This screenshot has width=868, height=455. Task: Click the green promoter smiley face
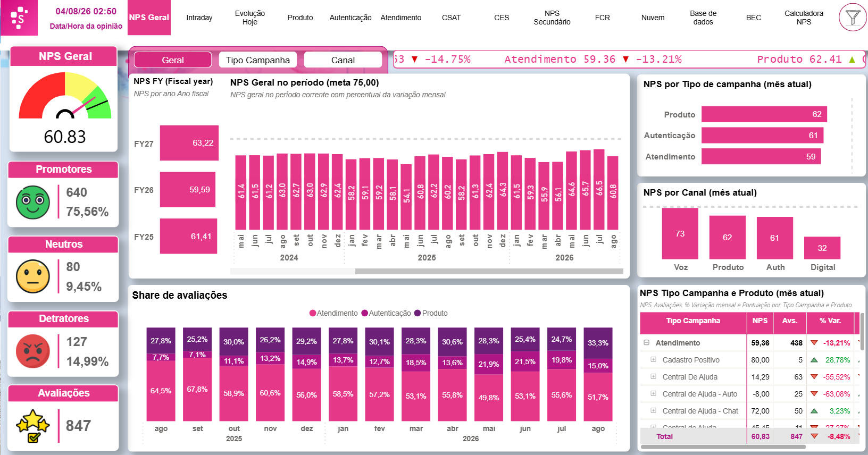tap(33, 202)
